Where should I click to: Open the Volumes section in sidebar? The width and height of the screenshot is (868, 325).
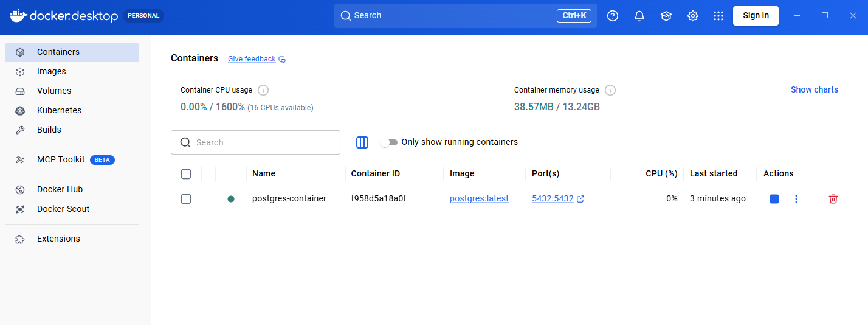(72, 91)
